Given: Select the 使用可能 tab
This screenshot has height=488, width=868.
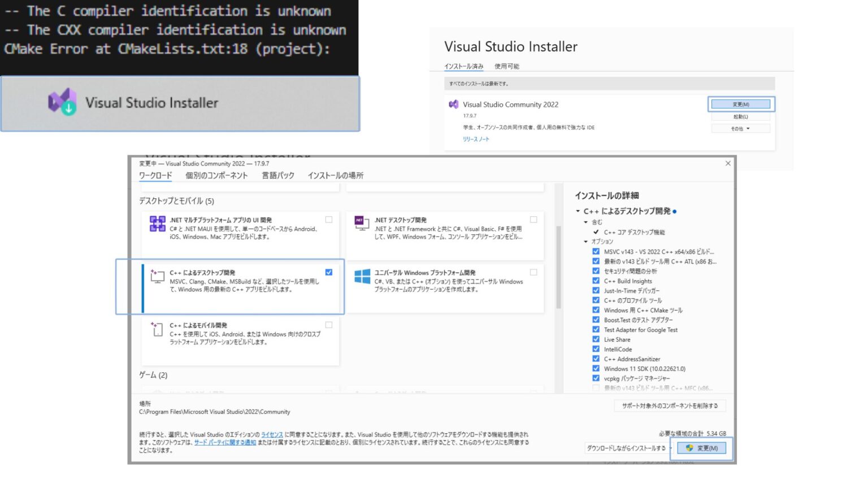Looking at the screenshot, I should [507, 66].
